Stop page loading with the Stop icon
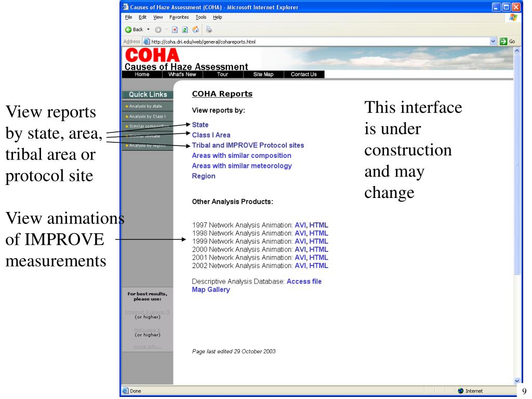Image resolution: width=532 pixels, height=399 pixels. (x=175, y=30)
